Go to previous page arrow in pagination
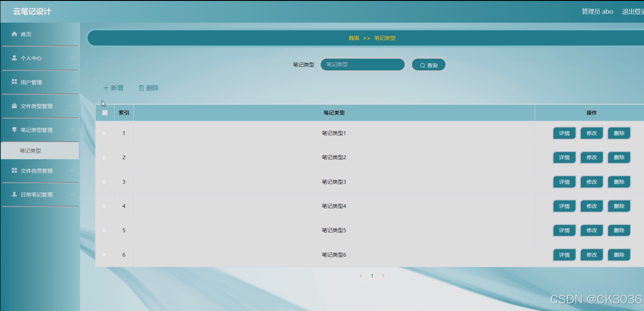The width and height of the screenshot is (644, 311). (x=361, y=276)
